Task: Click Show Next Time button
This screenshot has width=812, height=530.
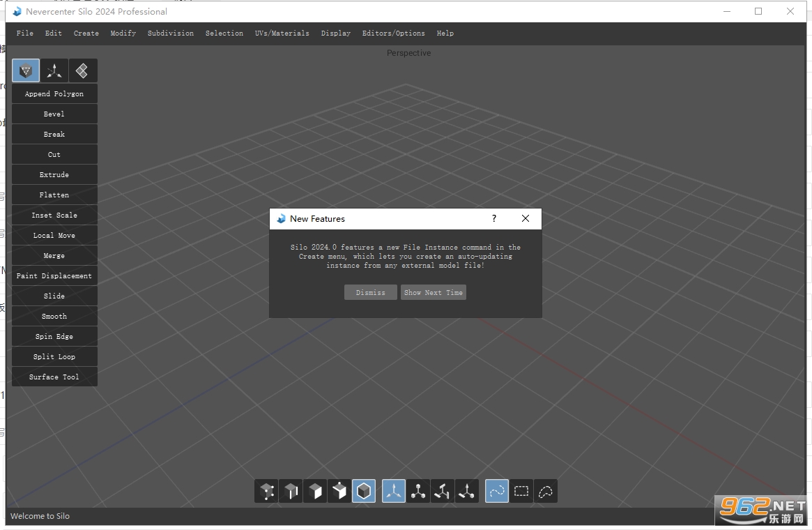Action: (434, 292)
